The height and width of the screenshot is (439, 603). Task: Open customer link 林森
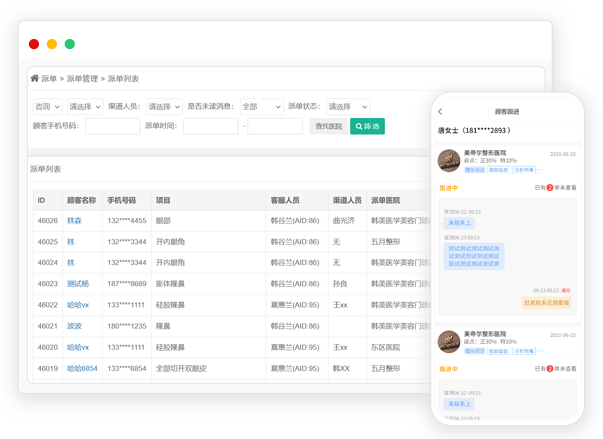(x=74, y=220)
